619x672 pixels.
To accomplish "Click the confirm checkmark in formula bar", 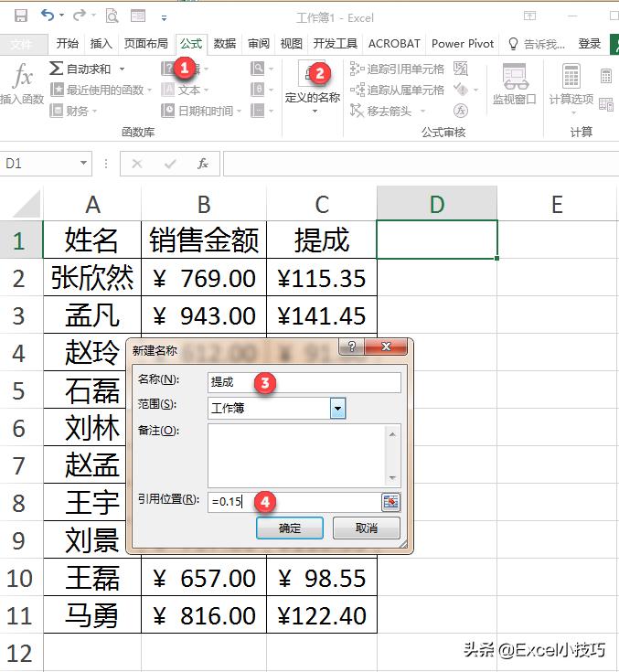I will 170,164.
